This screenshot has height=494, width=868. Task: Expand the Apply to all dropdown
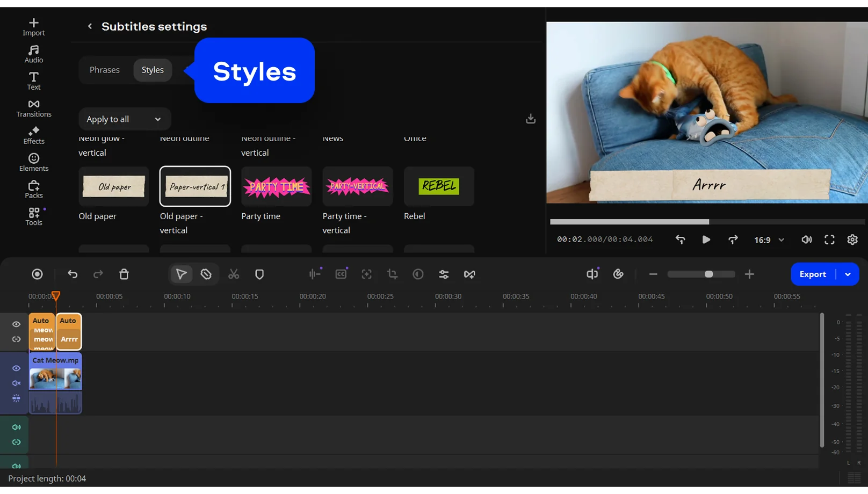point(125,119)
